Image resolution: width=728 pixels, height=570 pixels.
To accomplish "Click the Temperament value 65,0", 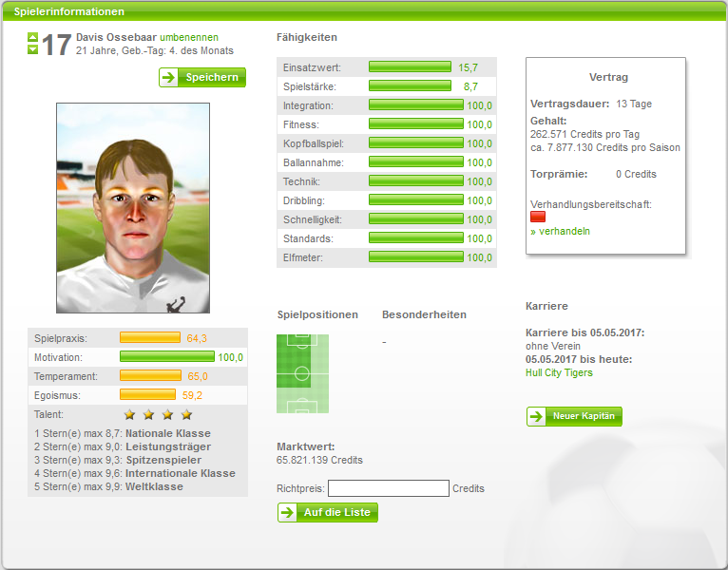I will (x=198, y=376).
